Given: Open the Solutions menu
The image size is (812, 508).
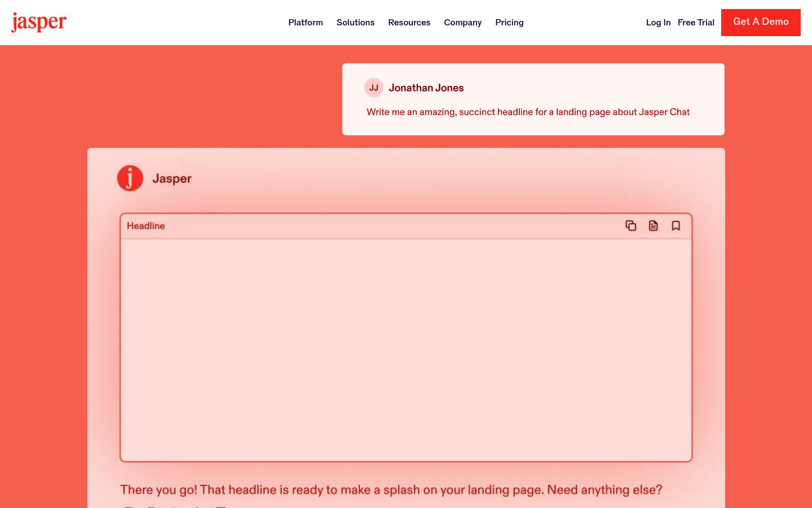Looking at the screenshot, I should click(355, 23).
